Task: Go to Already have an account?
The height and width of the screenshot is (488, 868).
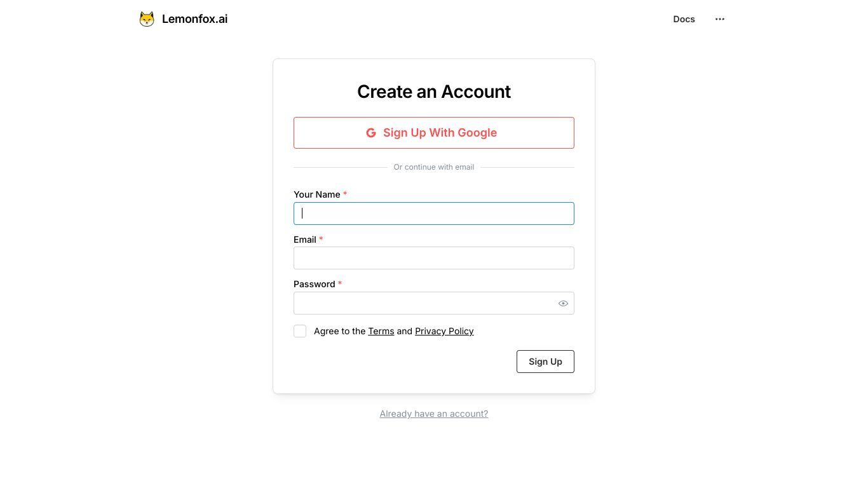Action: (434, 414)
